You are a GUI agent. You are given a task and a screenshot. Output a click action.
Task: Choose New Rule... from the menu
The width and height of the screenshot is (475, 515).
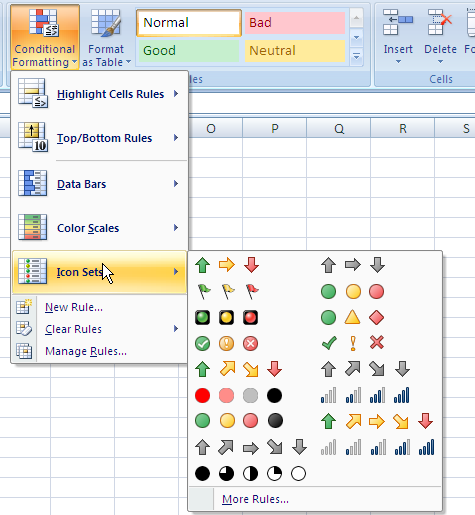pyautogui.click(x=99, y=307)
